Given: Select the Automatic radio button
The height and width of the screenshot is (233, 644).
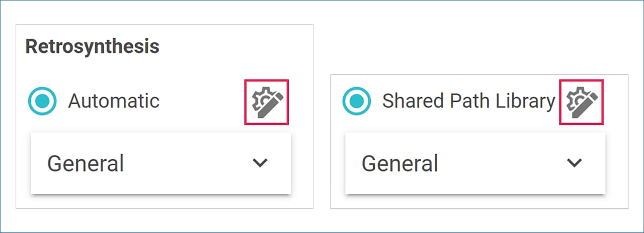Looking at the screenshot, I should (42, 101).
